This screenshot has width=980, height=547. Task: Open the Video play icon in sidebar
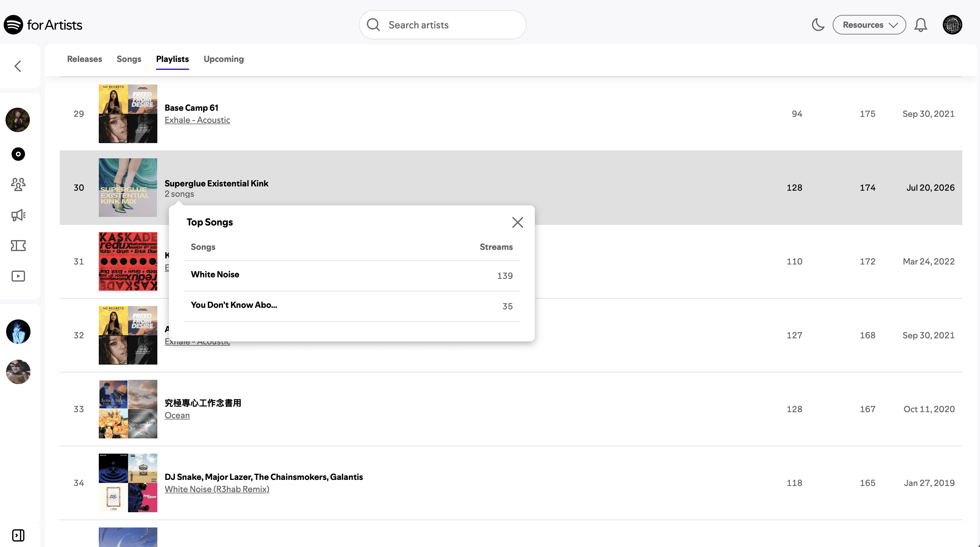pyautogui.click(x=18, y=276)
